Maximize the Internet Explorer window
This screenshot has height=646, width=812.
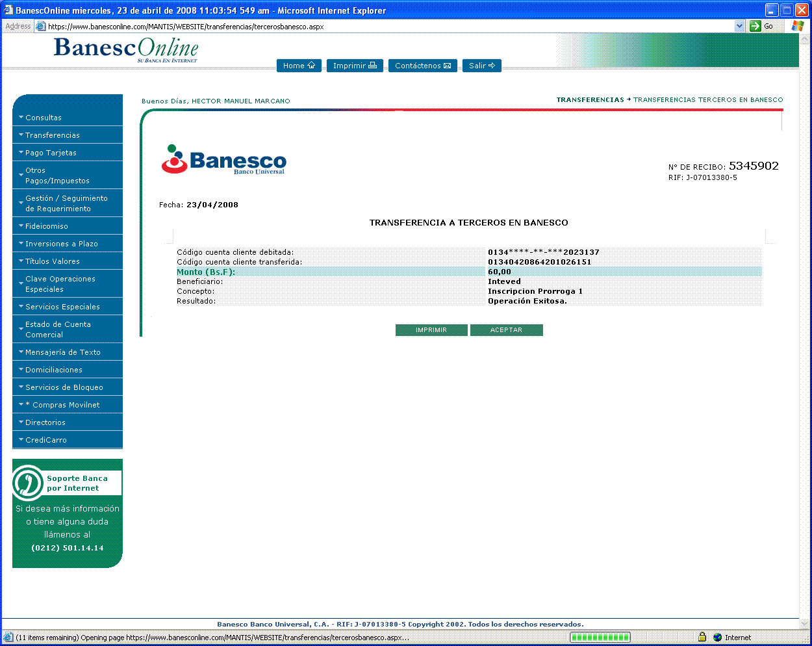(x=787, y=10)
